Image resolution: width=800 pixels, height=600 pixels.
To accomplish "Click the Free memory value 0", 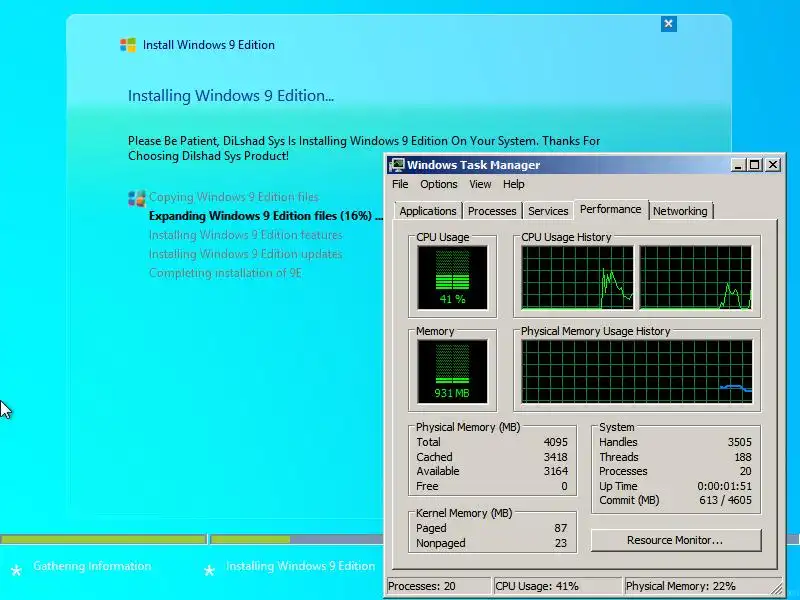I will click(x=564, y=486).
